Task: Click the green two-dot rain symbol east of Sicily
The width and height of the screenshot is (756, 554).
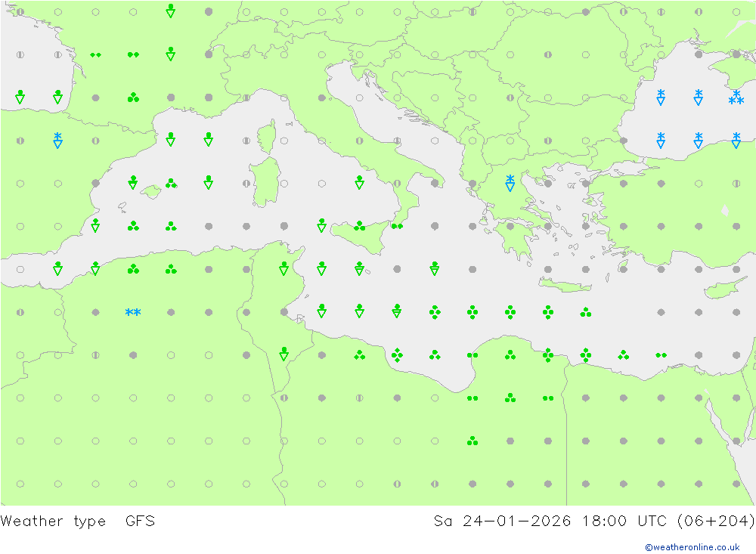Action: point(397,226)
